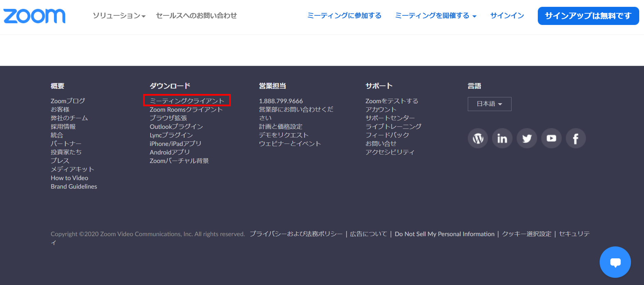This screenshot has width=644, height=285.
Task: Select ミーティングに参加する in the header
Action: point(344,16)
